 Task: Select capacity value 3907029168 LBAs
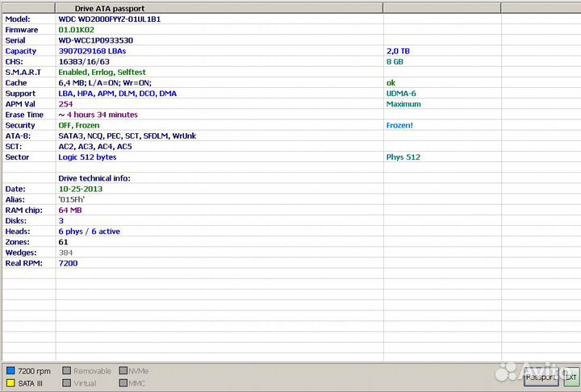pos(92,51)
